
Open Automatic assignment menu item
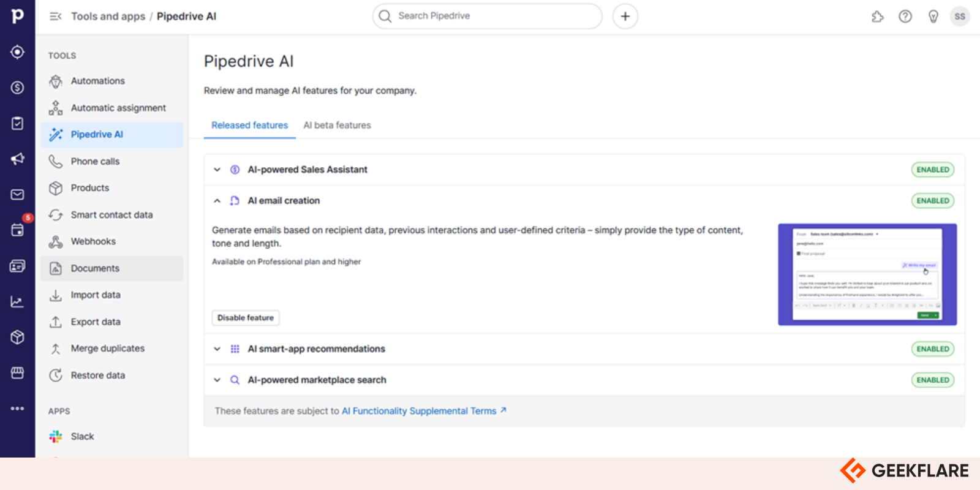[x=112, y=108]
